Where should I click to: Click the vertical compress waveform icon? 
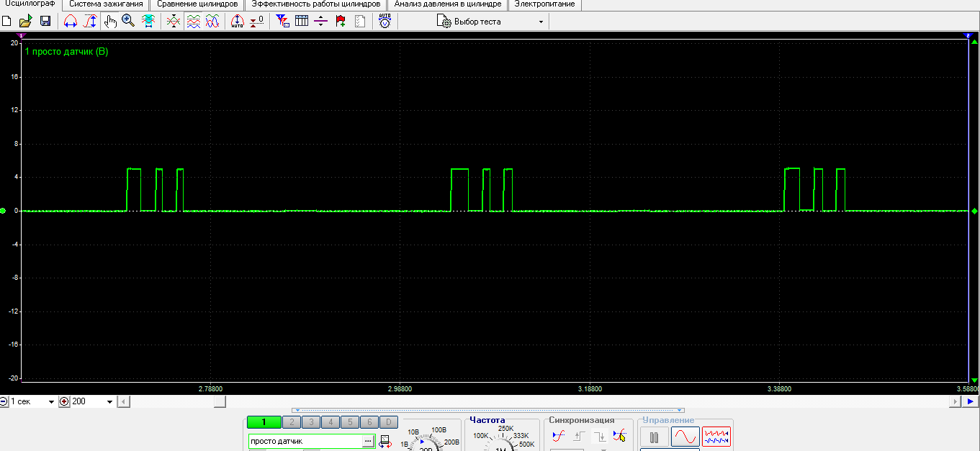coord(173,22)
